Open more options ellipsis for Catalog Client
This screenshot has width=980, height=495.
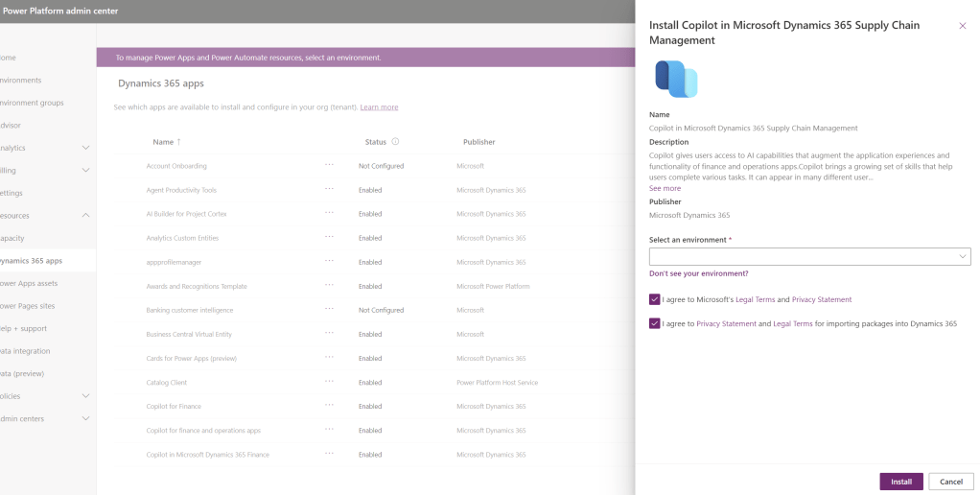click(329, 382)
